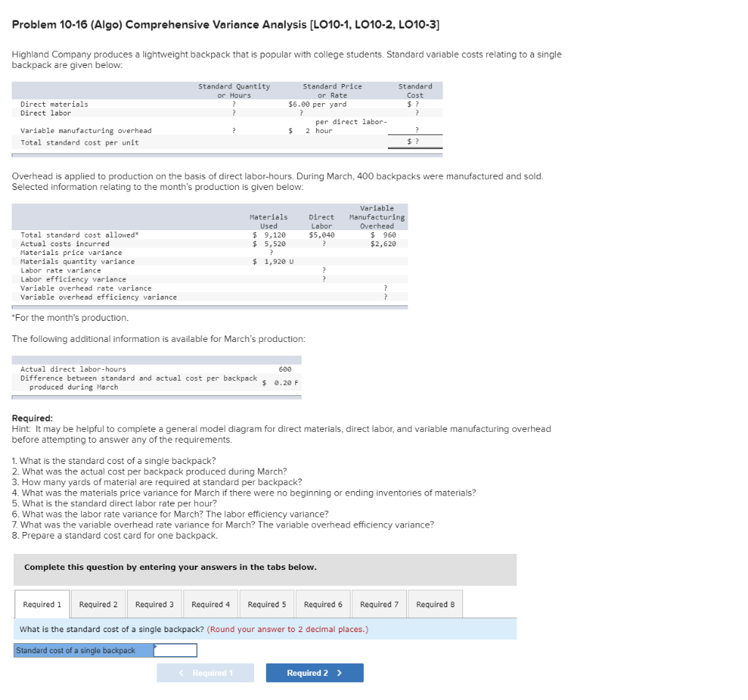Image resolution: width=748 pixels, height=700 pixels.
Task: Click the Required 2 navigation button
Action: pyautogui.click(x=314, y=672)
